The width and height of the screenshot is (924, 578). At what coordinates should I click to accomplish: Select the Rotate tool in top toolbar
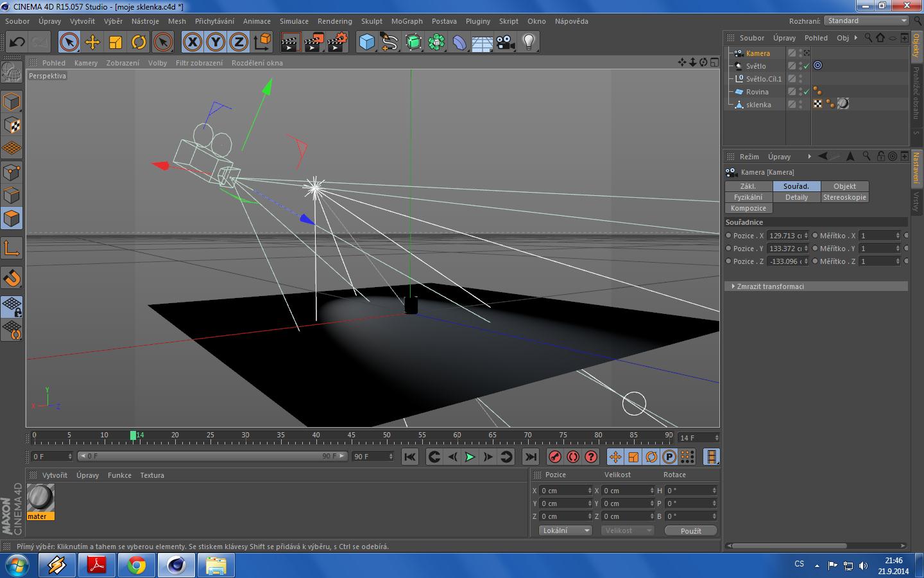coord(139,42)
